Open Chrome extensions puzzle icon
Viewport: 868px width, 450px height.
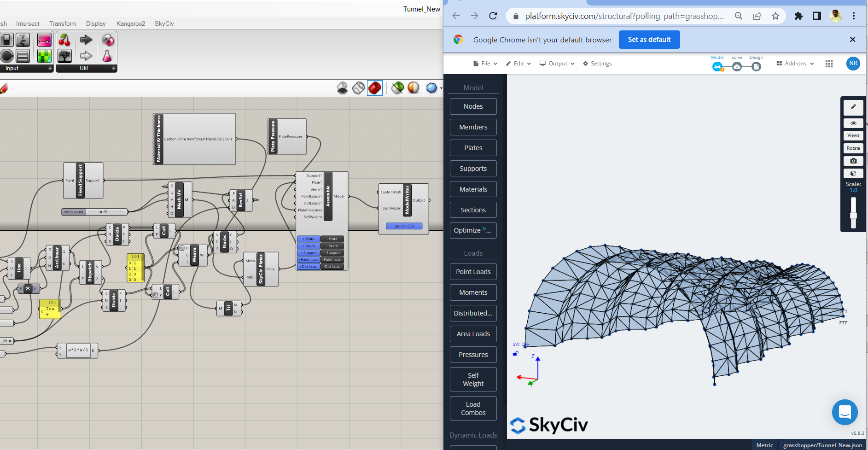[x=798, y=16]
